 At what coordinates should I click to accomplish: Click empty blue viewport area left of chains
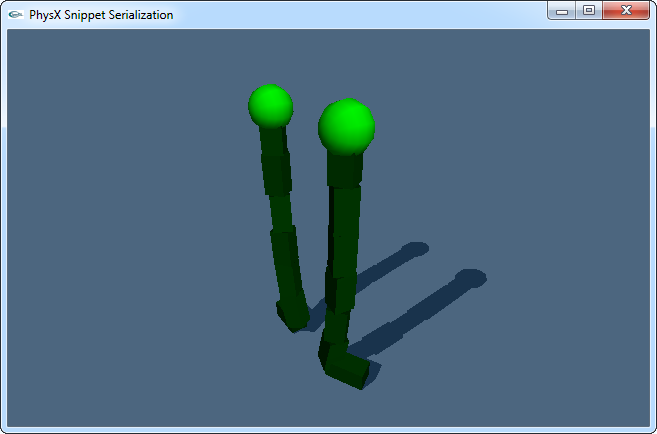[x=120, y=250]
